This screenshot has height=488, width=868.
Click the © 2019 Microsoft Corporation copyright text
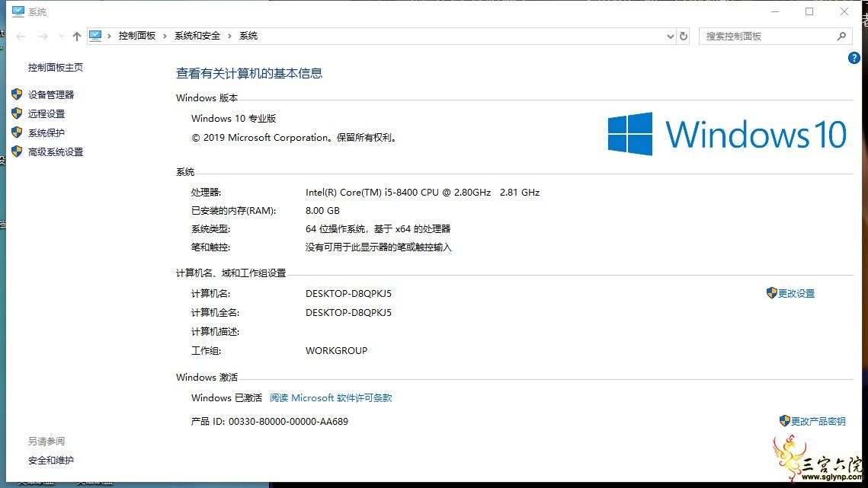(x=294, y=138)
